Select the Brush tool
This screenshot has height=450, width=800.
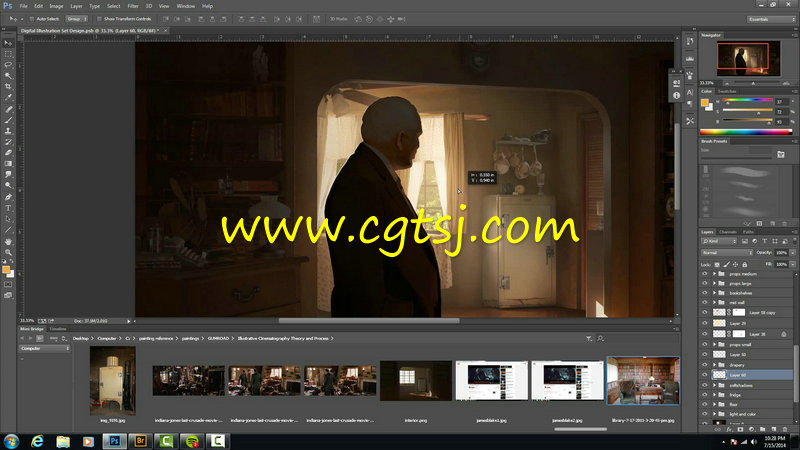[8, 120]
